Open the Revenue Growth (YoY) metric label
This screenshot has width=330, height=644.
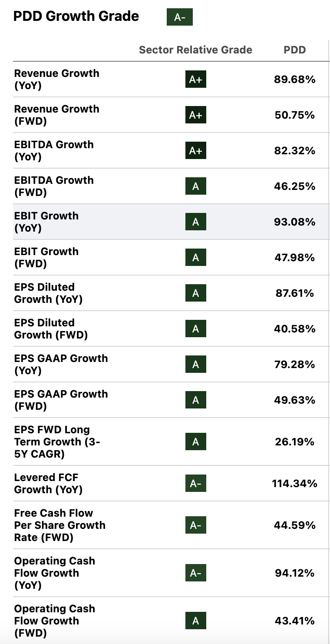click(56, 80)
